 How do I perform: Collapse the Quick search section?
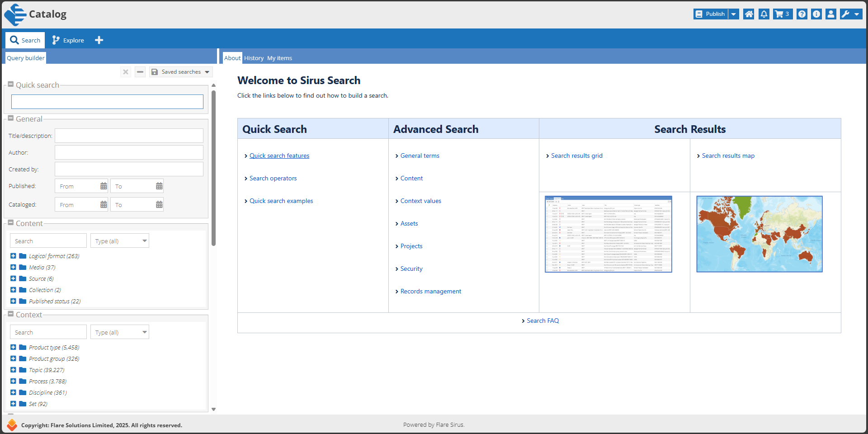[11, 85]
